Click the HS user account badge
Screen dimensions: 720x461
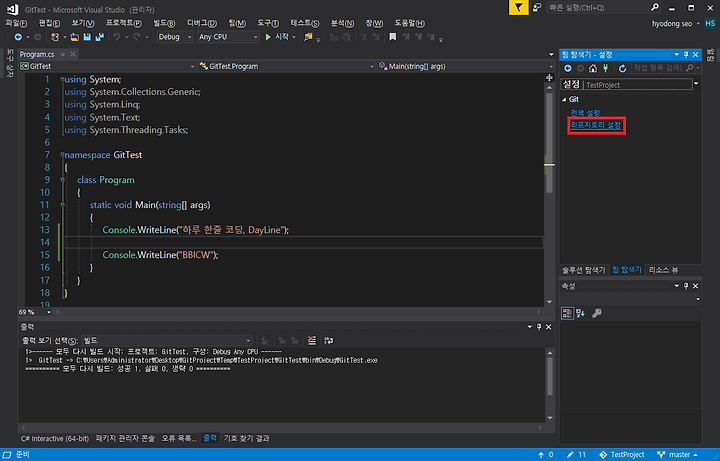click(710, 23)
